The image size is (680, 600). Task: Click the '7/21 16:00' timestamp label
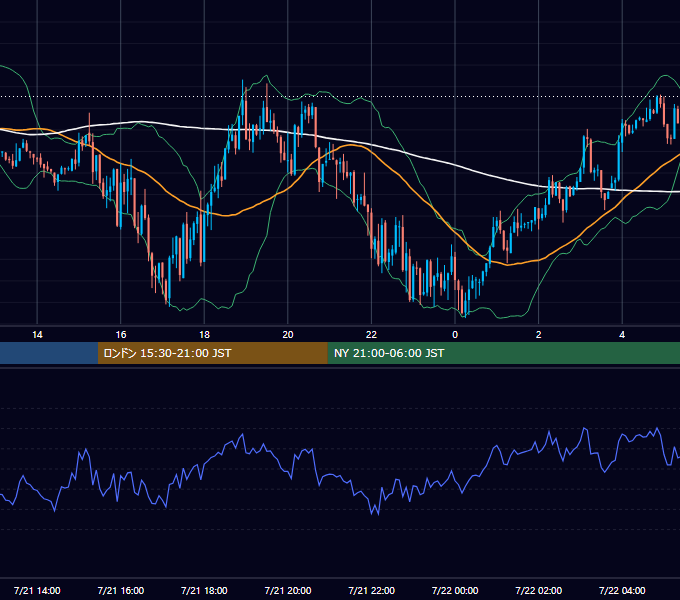121,590
